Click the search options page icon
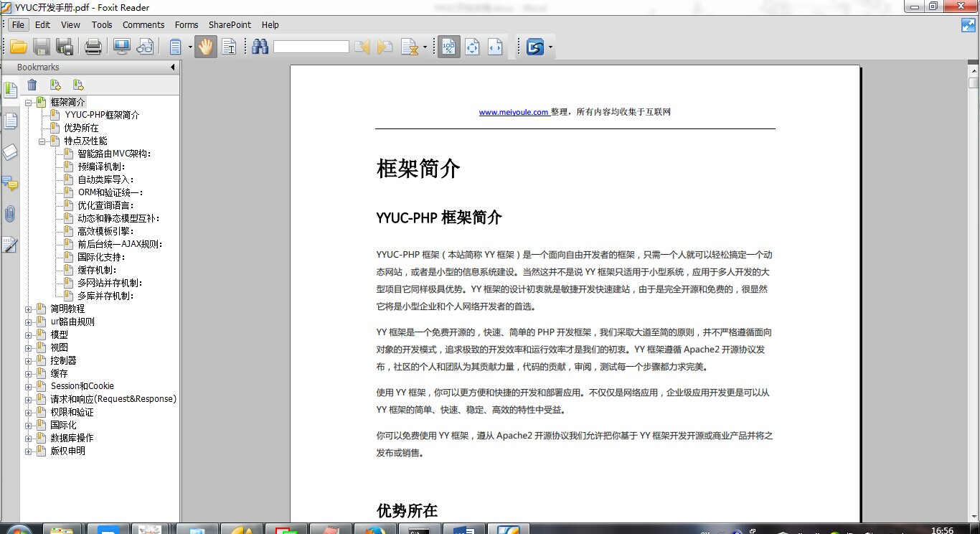The width and height of the screenshot is (980, 534). 410,47
